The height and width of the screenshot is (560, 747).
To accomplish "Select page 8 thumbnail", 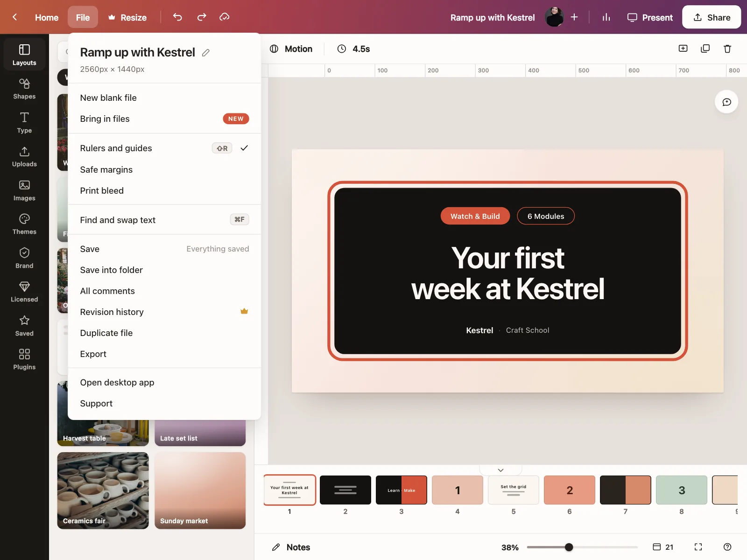I will [x=682, y=490].
